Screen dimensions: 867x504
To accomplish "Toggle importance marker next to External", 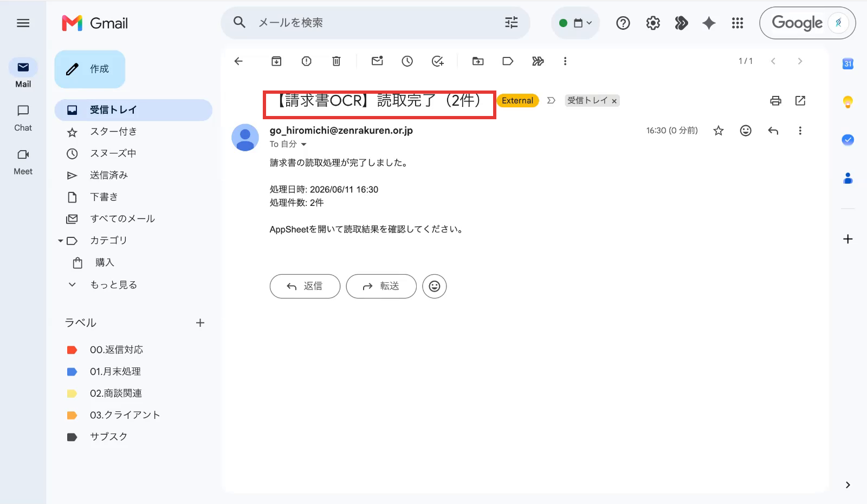I will [x=551, y=101].
